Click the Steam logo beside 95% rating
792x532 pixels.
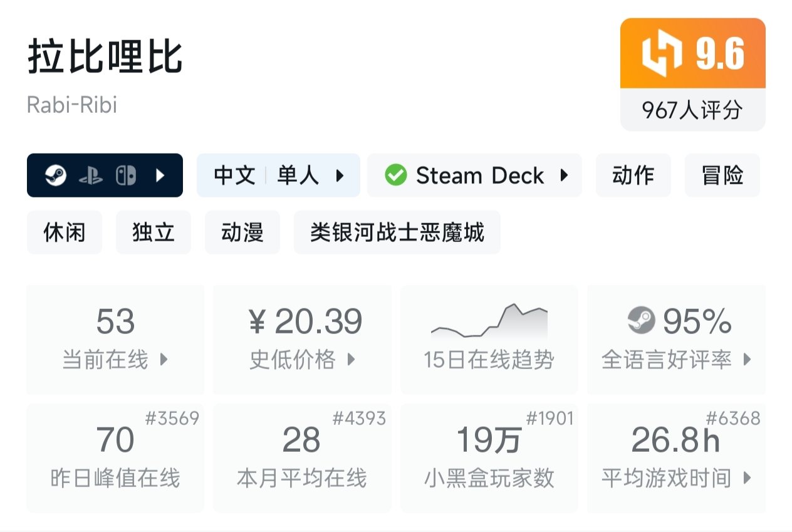(x=641, y=321)
